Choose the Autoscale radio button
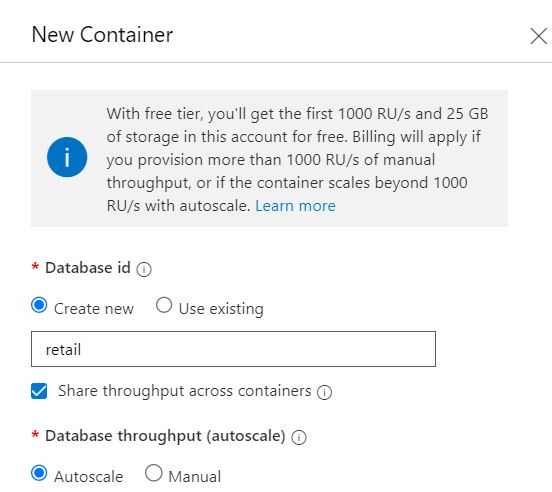 [x=39, y=473]
